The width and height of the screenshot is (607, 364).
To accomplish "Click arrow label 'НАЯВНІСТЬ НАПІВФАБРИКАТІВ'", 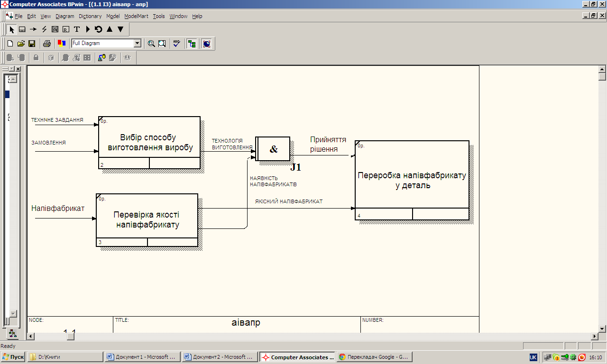I will (273, 181).
